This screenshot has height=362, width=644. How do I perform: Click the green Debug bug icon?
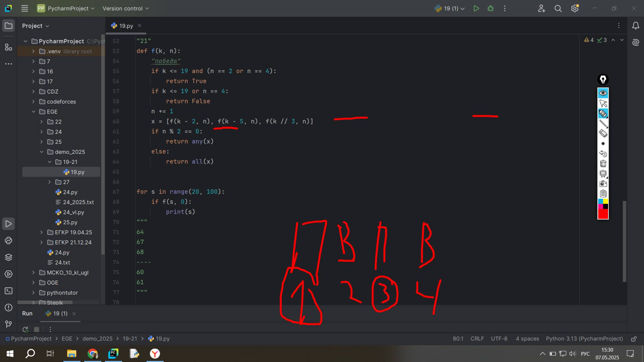[491, 9]
